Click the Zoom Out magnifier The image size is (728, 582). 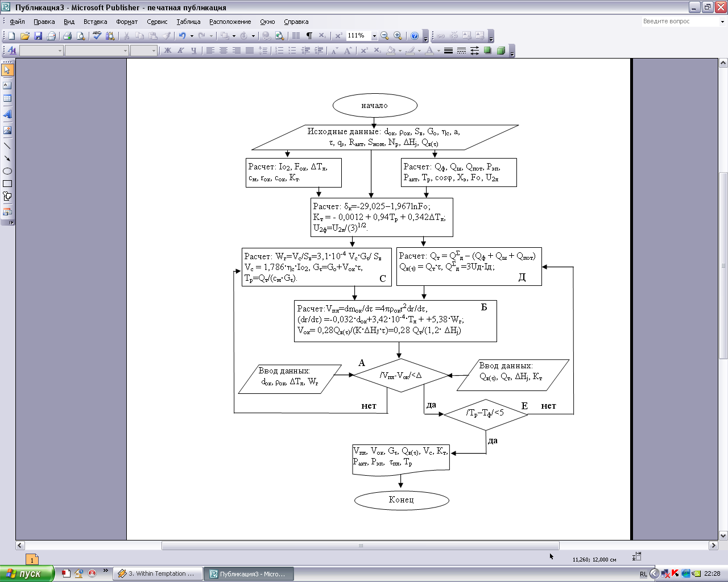pos(384,36)
